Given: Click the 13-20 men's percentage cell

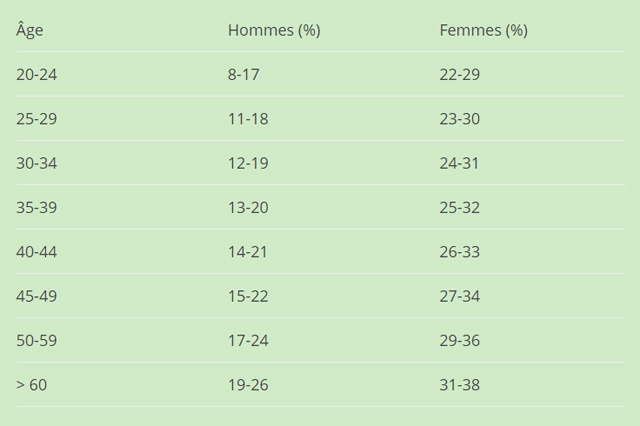Looking at the screenshot, I should [x=248, y=208].
